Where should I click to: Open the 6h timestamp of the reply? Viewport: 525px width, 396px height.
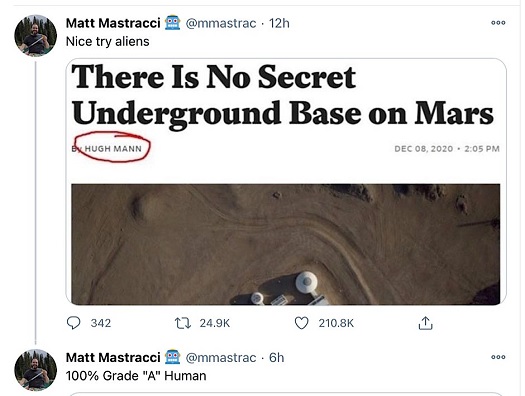(x=277, y=358)
